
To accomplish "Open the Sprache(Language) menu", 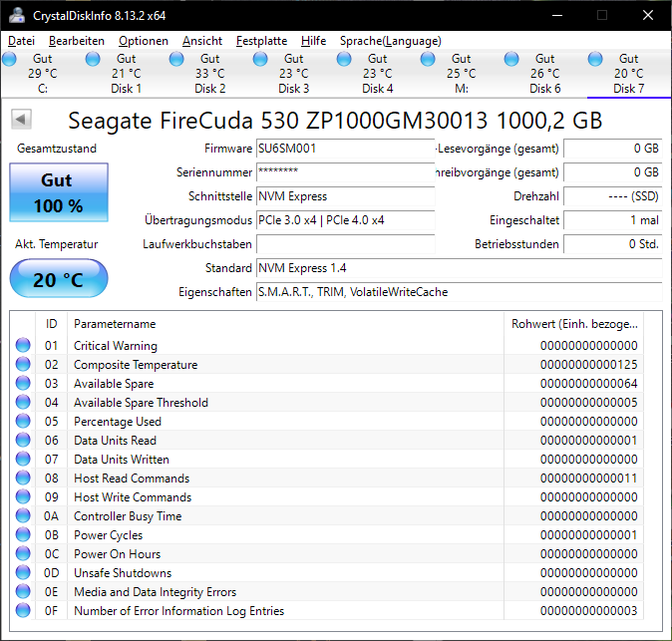I will point(391,41).
